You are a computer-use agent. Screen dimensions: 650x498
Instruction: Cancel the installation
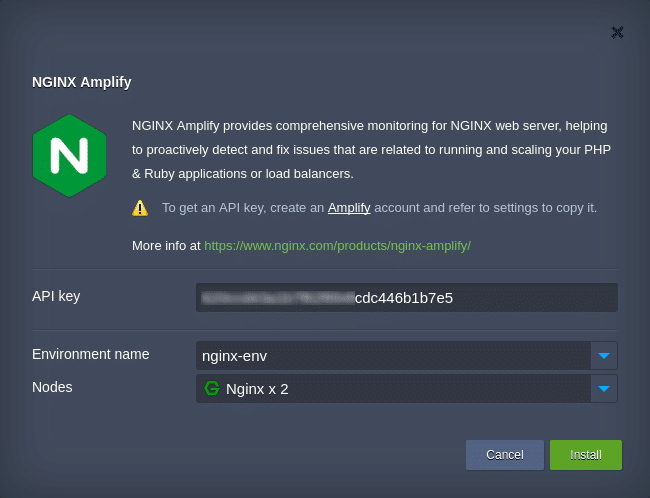click(x=505, y=455)
